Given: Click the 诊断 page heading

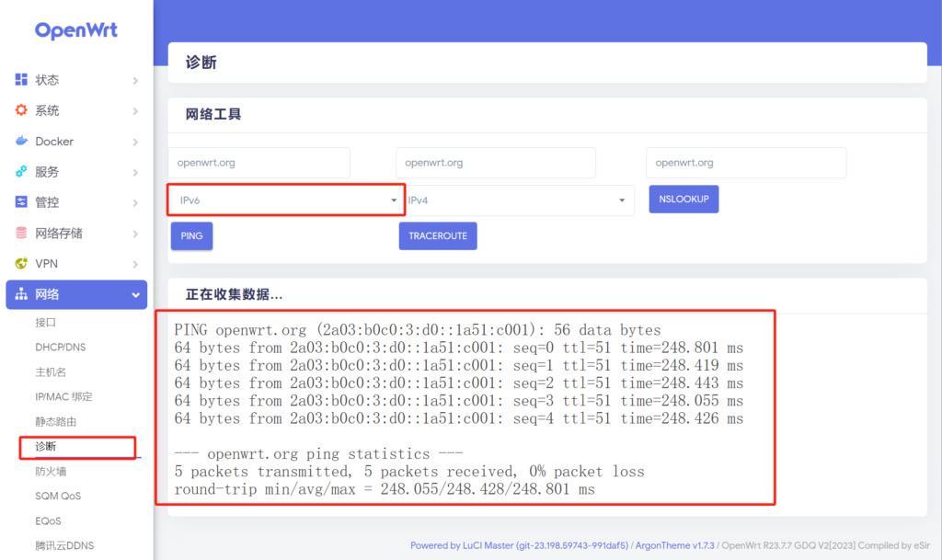Looking at the screenshot, I should [201, 63].
